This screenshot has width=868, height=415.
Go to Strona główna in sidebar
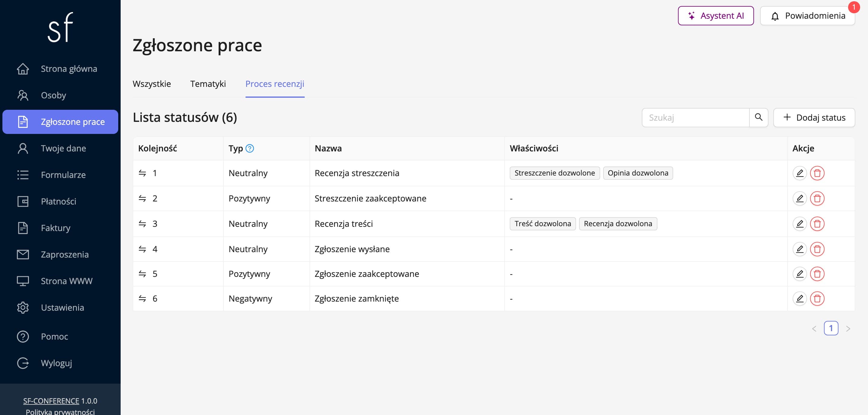[60, 69]
